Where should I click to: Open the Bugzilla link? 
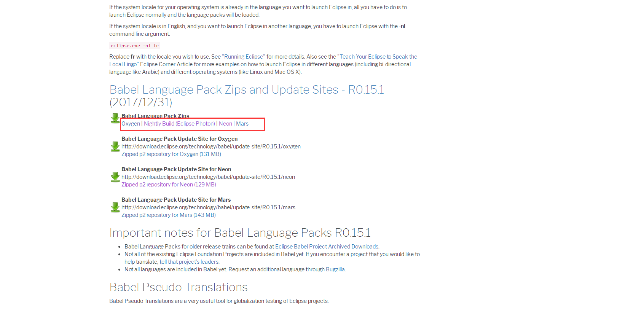[335, 269]
